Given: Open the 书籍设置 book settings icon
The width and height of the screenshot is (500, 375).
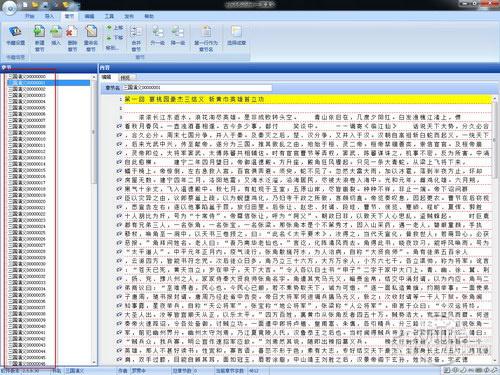Looking at the screenshot, I should pos(15,36).
